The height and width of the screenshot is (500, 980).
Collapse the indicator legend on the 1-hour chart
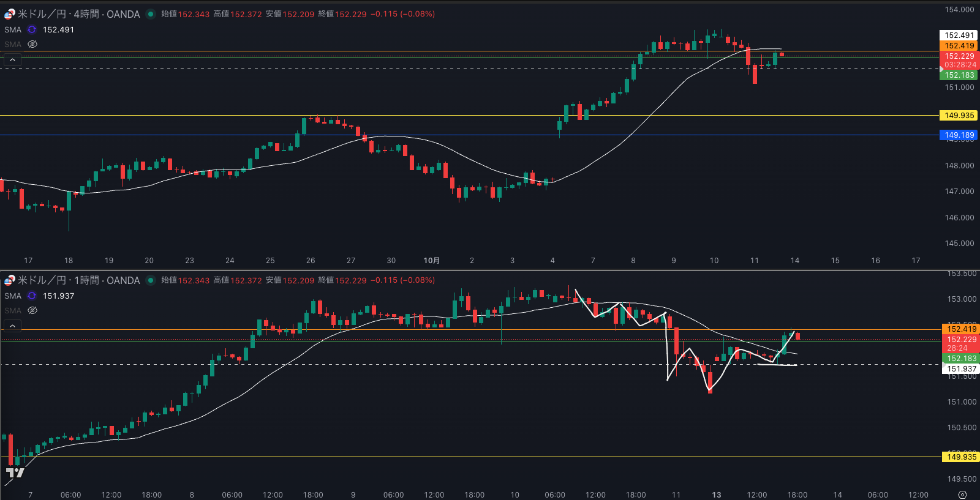12,326
